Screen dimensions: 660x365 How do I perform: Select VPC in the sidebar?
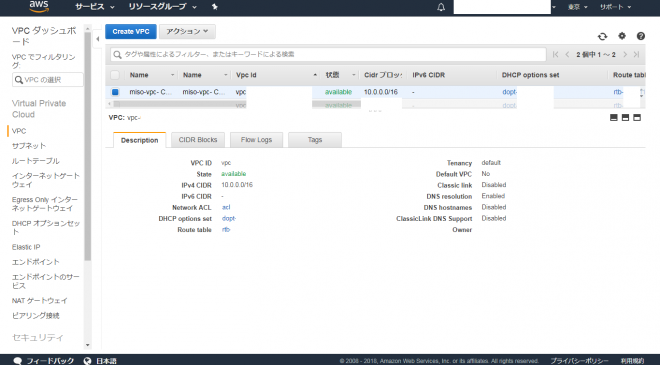pyautogui.click(x=19, y=131)
